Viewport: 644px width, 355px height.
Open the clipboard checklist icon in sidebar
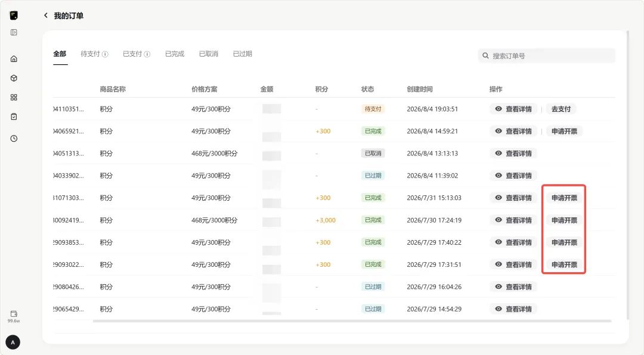14,117
